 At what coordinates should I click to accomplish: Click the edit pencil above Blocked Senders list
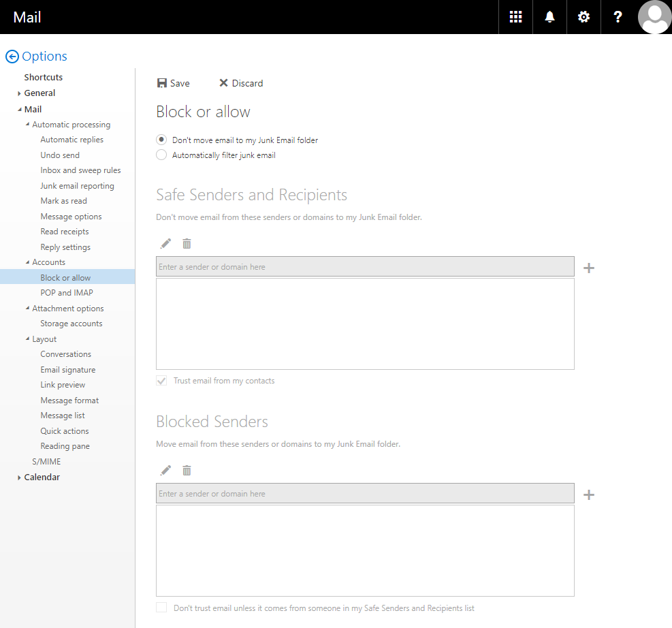pyautogui.click(x=165, y=470)
